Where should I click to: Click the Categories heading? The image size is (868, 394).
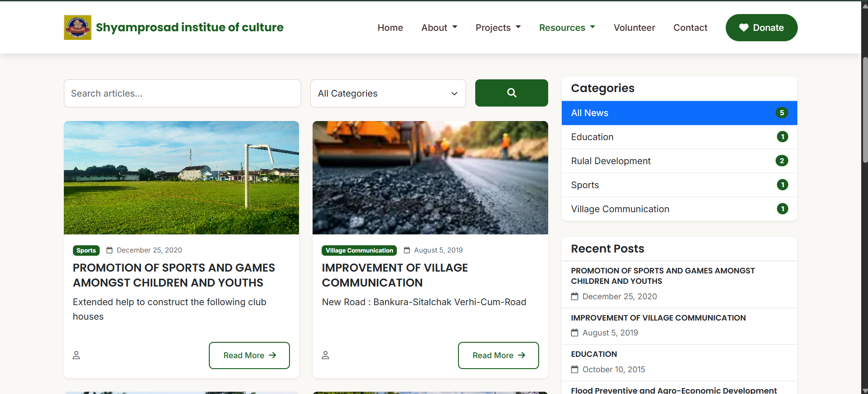(603, 88)
